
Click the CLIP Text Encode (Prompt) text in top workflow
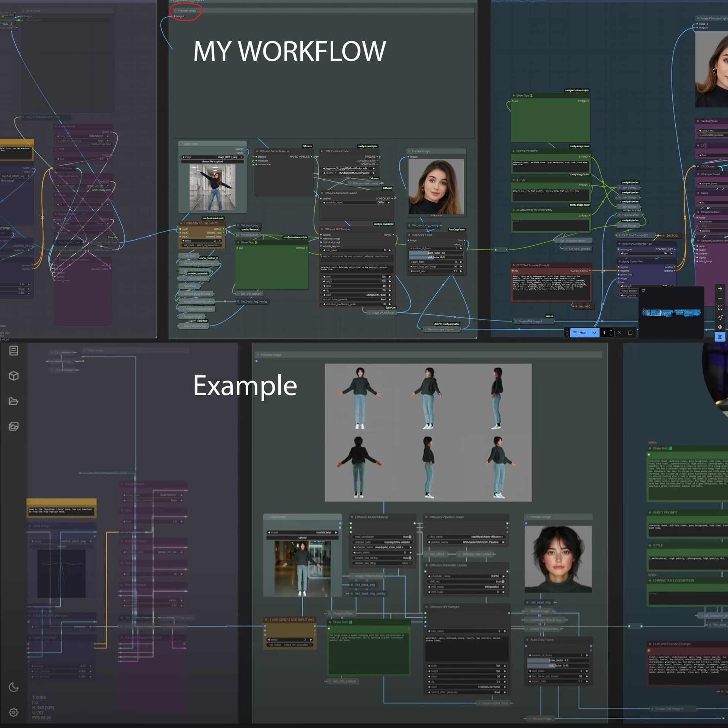[551, 287]
